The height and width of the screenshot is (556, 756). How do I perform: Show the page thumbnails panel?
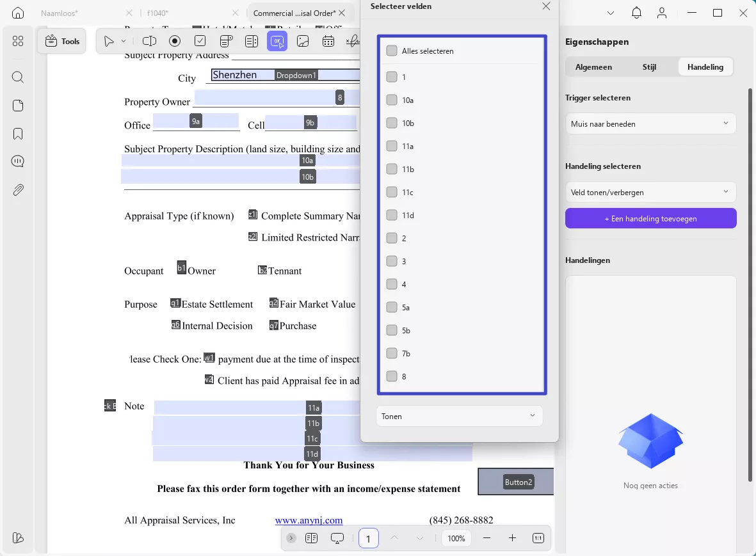(18, 106)
